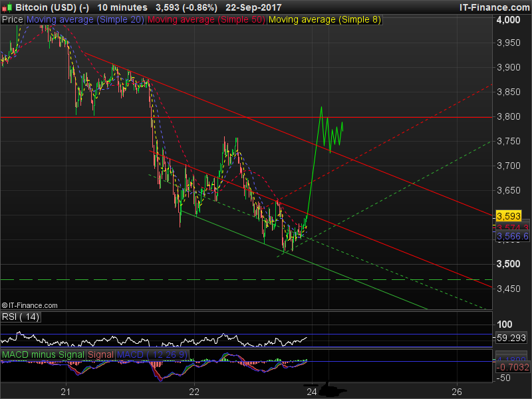This screenshot has width=532, height=399.
Task: Click the 10 minutes timeframe text
Action: [122, 7]
